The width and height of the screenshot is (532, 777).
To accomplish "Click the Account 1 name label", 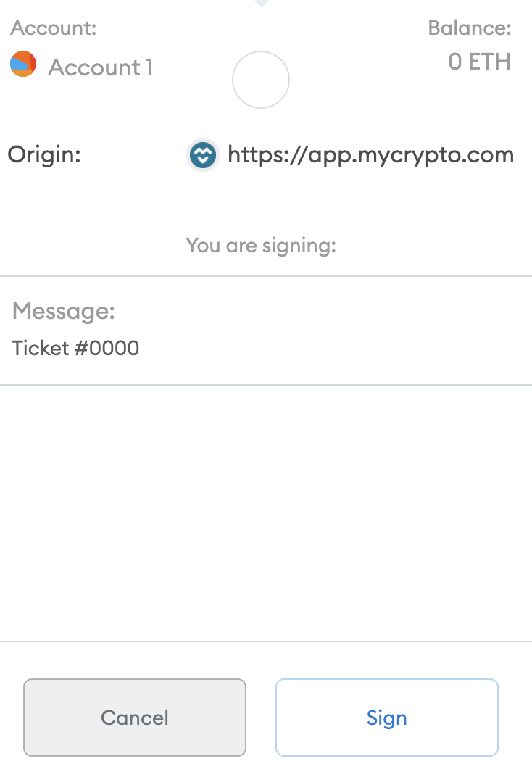I will click(101, 67).
